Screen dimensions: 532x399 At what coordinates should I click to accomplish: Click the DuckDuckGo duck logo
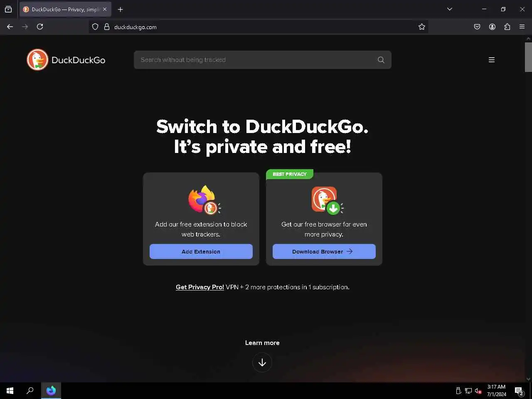pos(37,60)
